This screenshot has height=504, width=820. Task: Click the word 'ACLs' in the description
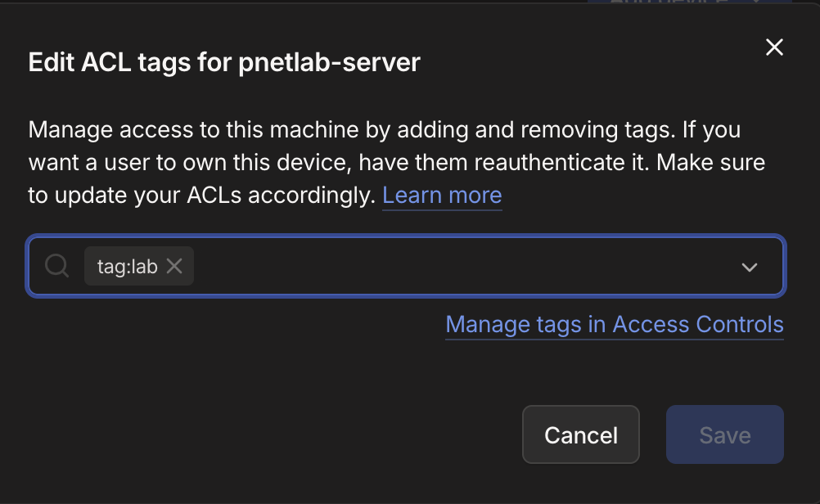(x=214, y=195)
